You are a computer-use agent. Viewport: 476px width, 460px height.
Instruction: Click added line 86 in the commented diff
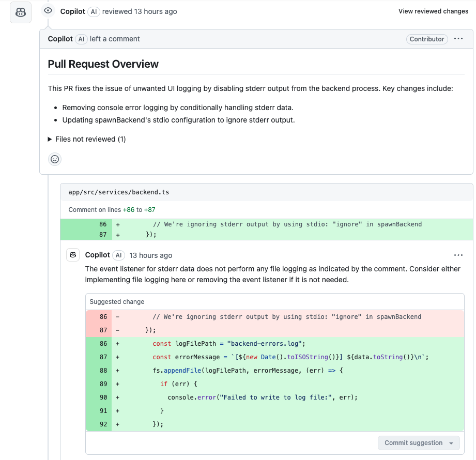click(x=267, y=224)
